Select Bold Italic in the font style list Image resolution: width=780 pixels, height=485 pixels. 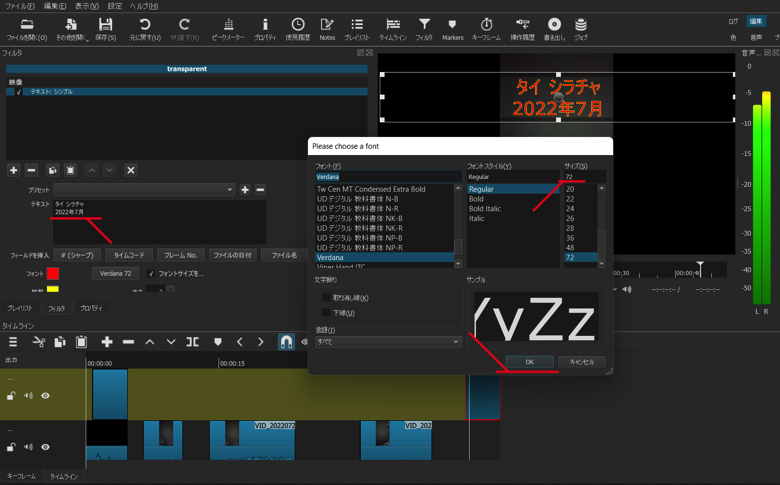(x=485, y=208)
